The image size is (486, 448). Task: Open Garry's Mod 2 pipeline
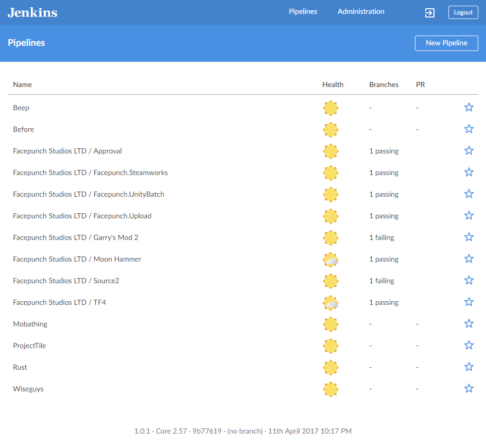76,237
